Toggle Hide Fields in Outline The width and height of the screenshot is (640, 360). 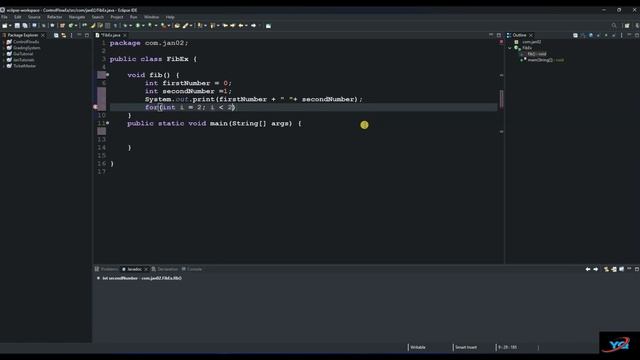[591, 36]
